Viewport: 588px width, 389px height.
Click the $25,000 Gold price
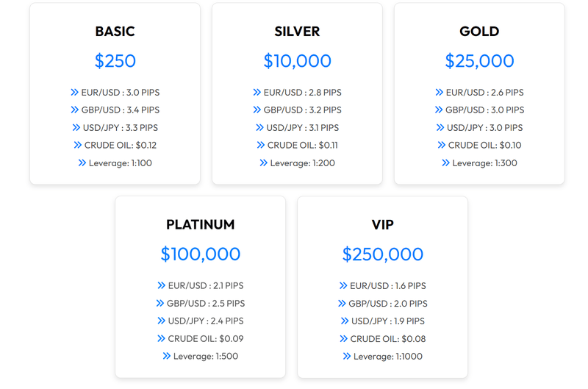pyautogui.click(x=479, y=61)
